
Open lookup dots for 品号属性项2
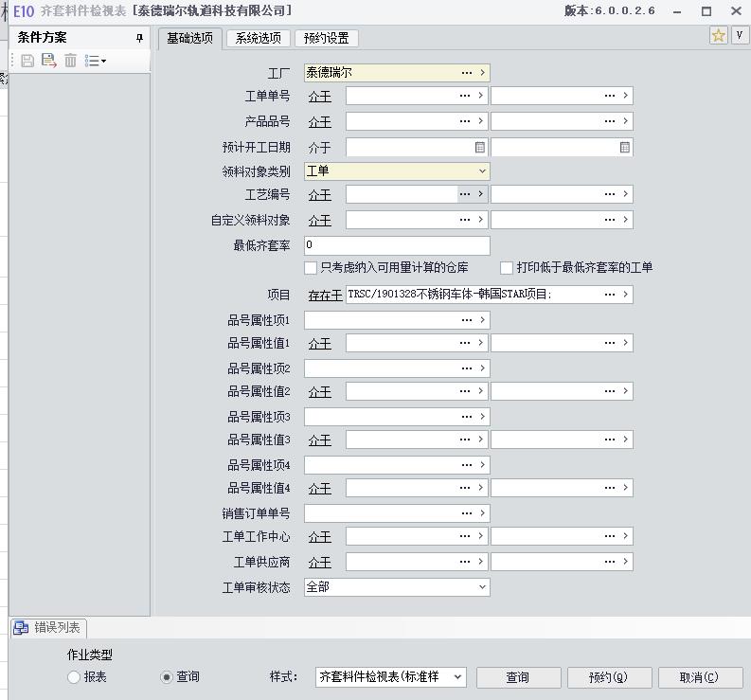pos(467,368)
